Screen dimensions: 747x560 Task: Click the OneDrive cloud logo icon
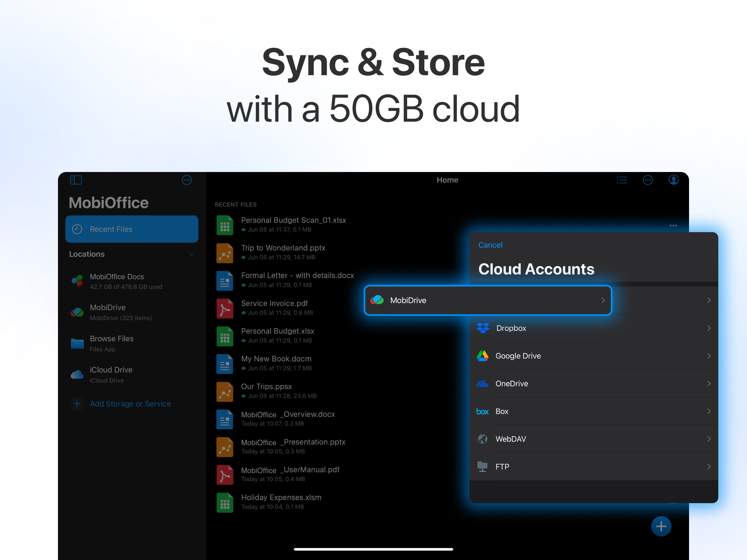[x=483, y=383]
